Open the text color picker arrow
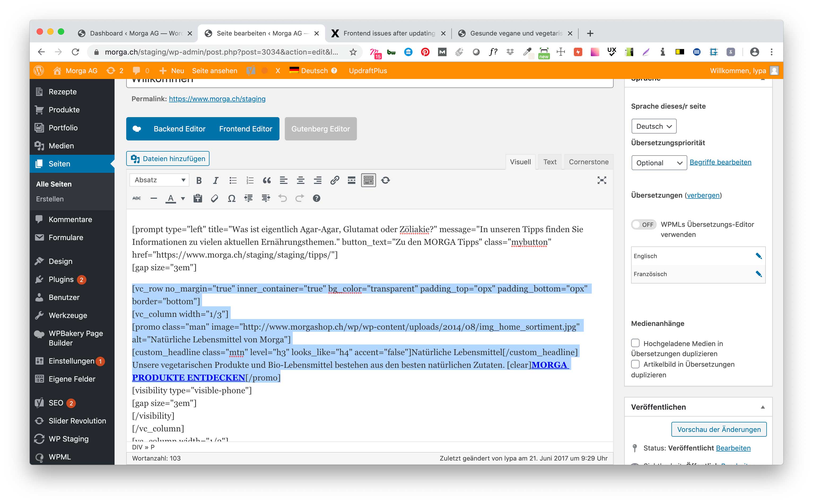The width and height of the screenshot is (813, 504). (183, 199)
